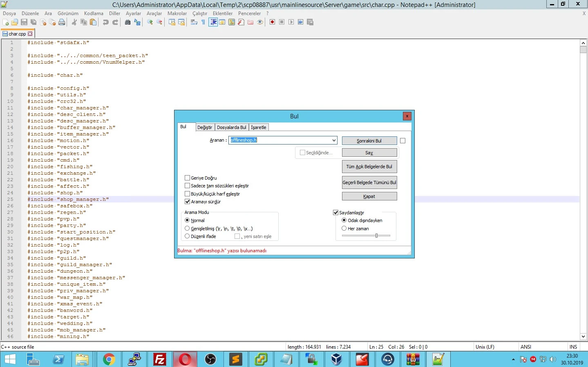Switch to the Değiştir tab

[x=205, y=127]
